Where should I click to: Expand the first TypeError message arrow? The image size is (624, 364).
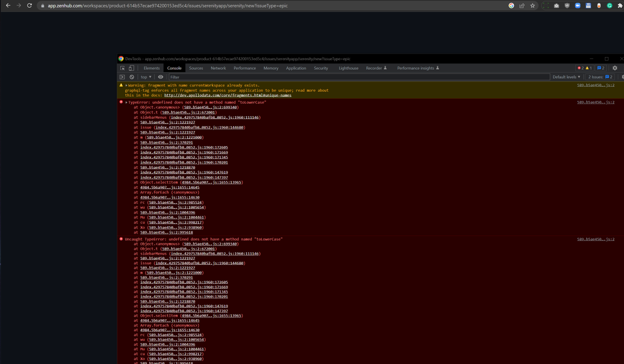click(127, 102)
